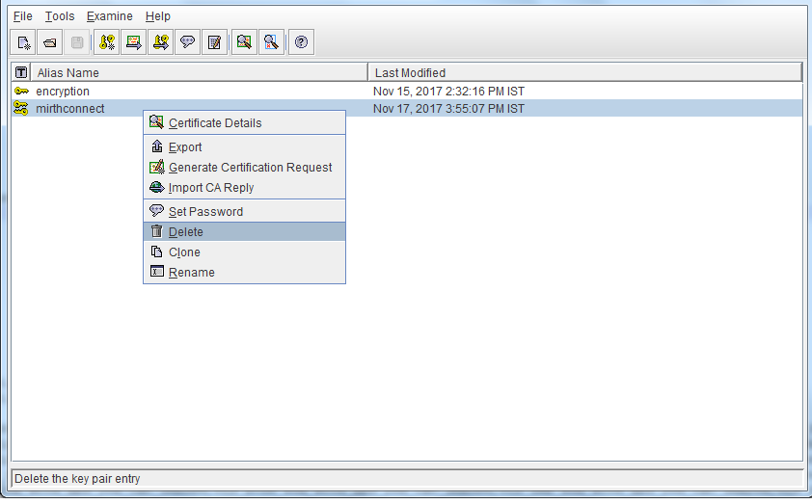
Task: Click the date Nov 15, 2017 2:32:16 PM IST
Action: coord(448,92)
